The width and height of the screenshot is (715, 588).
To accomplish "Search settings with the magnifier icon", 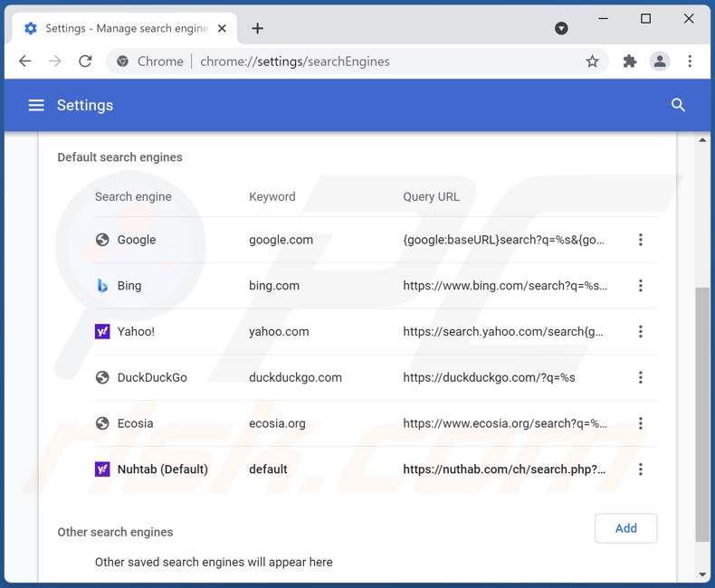I will coord(678,105).
